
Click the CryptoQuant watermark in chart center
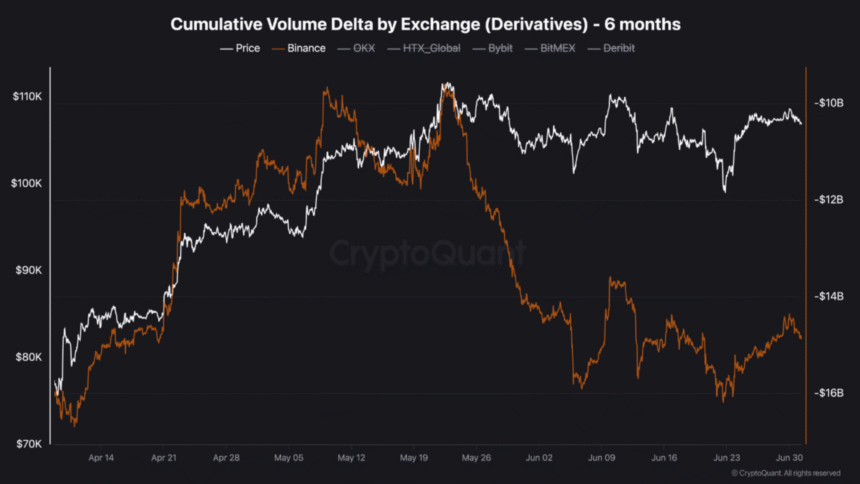429,254
